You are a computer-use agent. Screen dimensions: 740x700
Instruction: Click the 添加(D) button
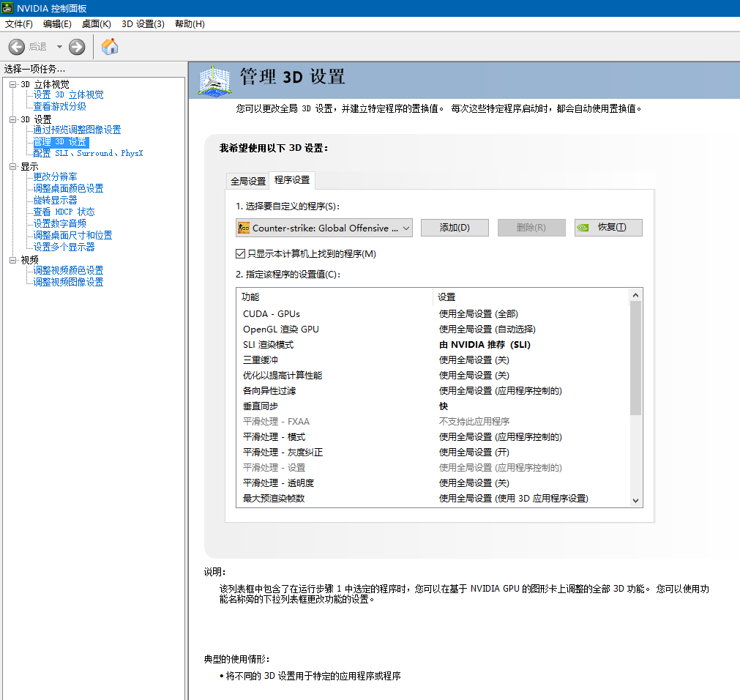pyautogui.click(x=455, y=228)
